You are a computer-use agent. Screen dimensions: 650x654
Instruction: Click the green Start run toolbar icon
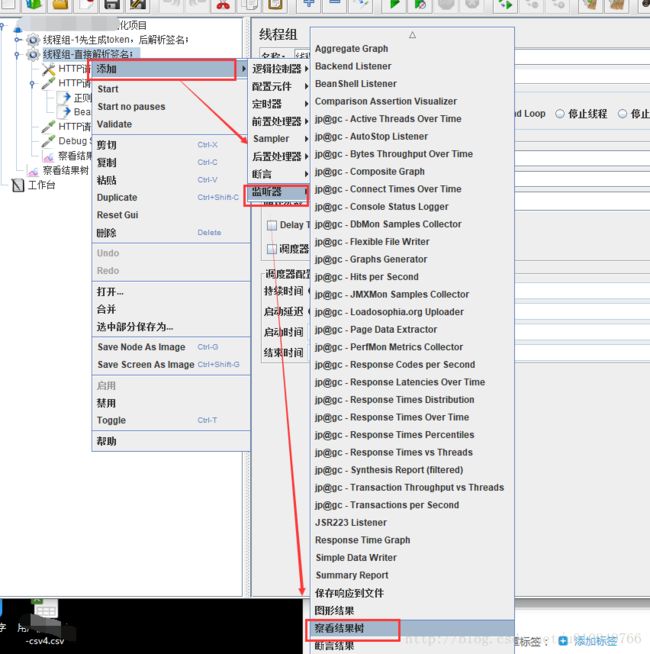coord(394,4)
